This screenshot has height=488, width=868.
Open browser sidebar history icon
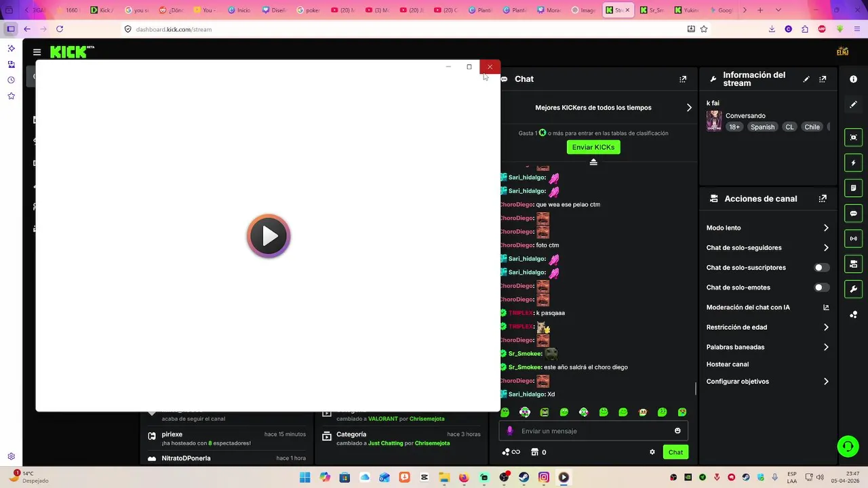(x=11, y=80)
